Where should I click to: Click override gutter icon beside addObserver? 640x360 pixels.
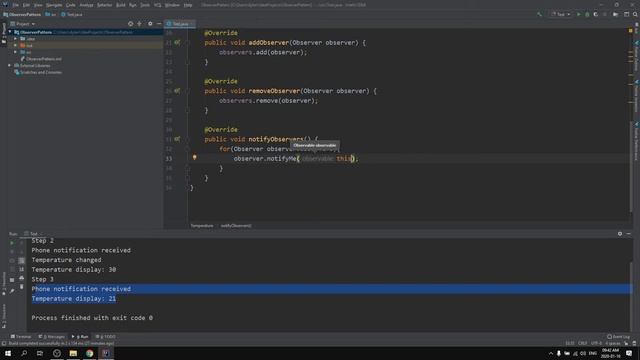pos(177,42)
